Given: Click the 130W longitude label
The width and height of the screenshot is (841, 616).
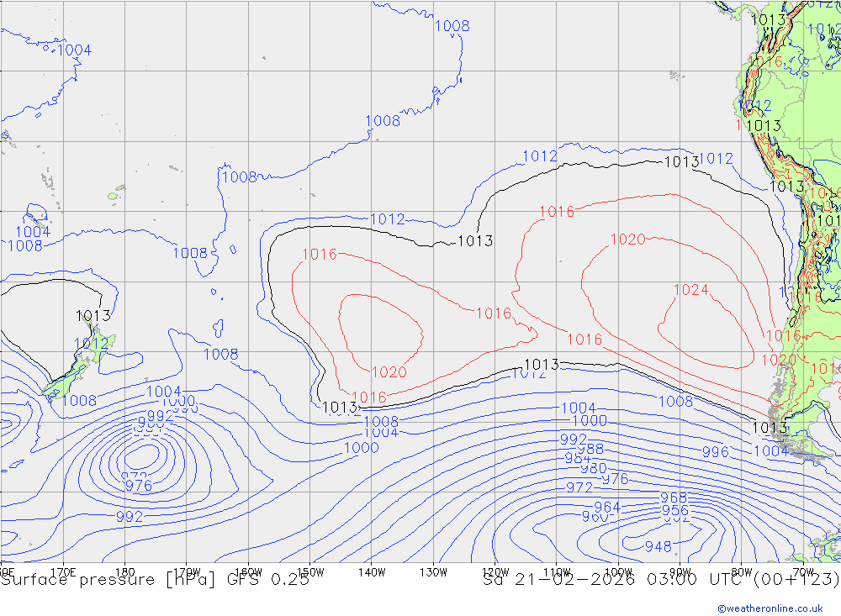Looking at the screenshot, I should point(433,572).
